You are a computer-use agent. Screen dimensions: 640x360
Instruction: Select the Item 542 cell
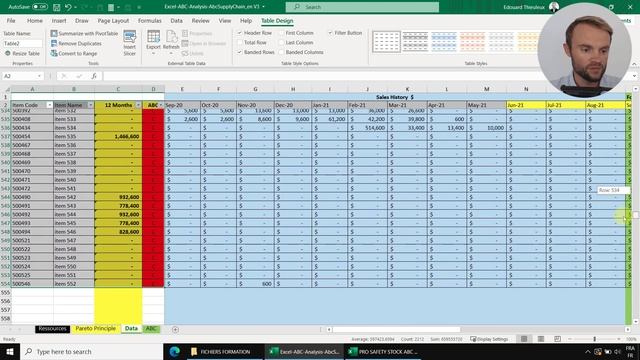pyautogui.click(x=73, y=197)
